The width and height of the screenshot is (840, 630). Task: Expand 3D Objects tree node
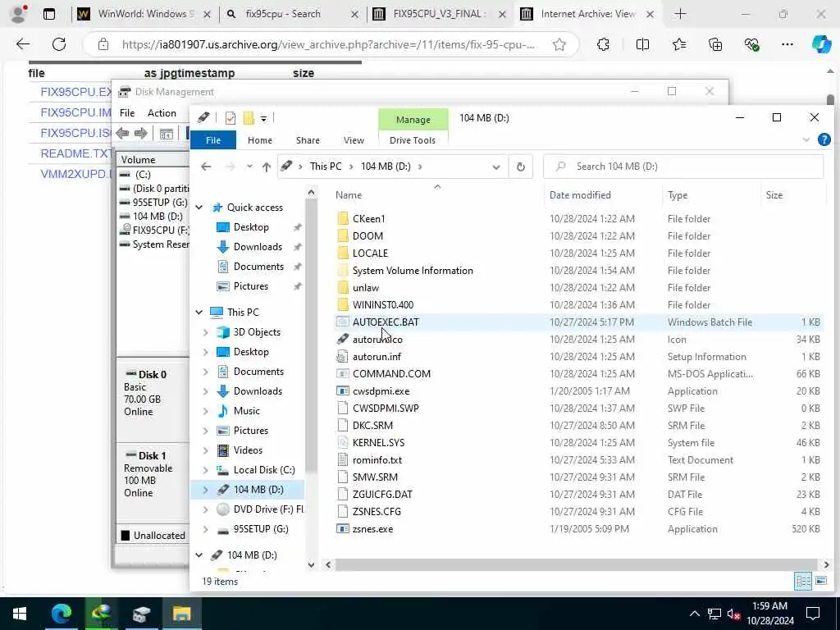point(206,333)
